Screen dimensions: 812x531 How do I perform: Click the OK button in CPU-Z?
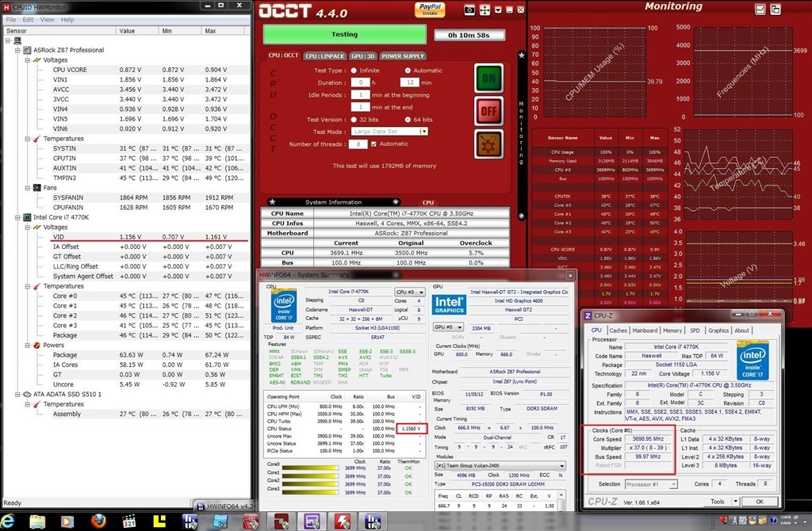(759, 502)
